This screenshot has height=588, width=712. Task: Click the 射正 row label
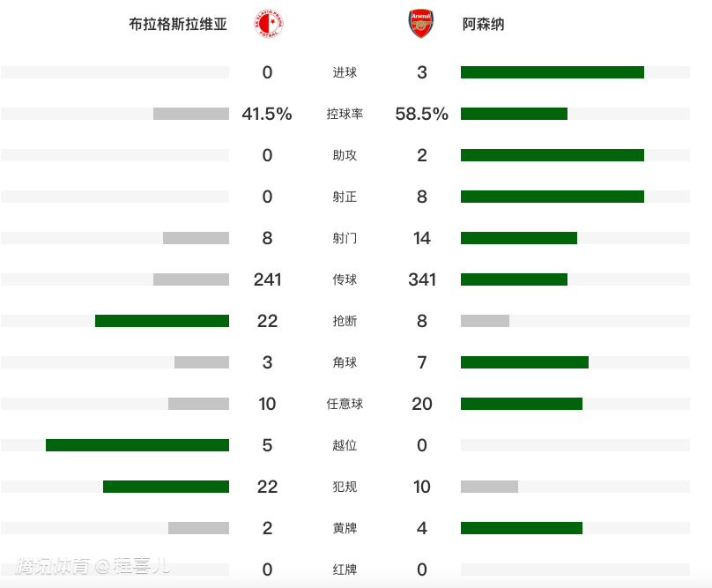345,197
